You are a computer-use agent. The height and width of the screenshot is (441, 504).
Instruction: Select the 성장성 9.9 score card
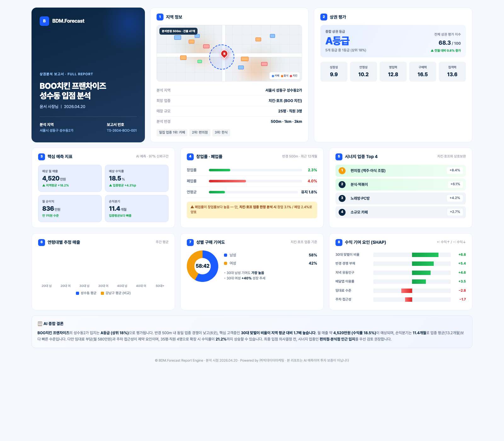tap(334, 72)
